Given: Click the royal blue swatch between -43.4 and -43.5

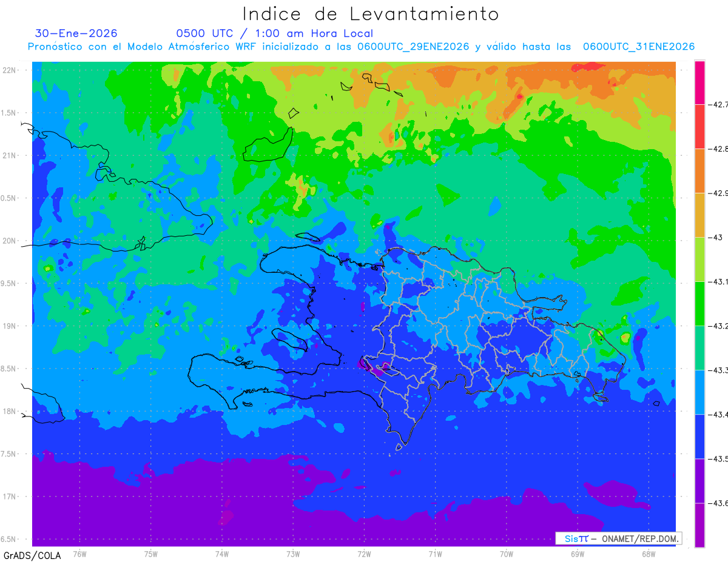Looking at the screenshot, I should coord(699,436).
